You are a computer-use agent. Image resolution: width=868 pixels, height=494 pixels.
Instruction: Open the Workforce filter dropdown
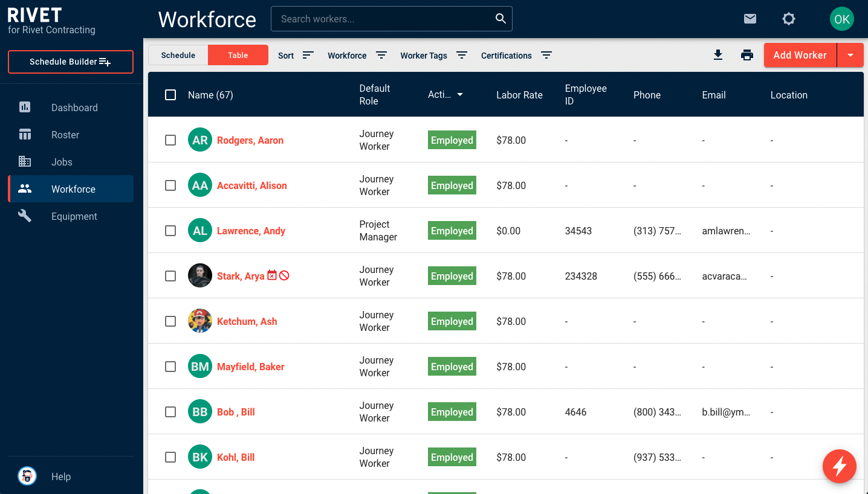[x=357, y=55]
